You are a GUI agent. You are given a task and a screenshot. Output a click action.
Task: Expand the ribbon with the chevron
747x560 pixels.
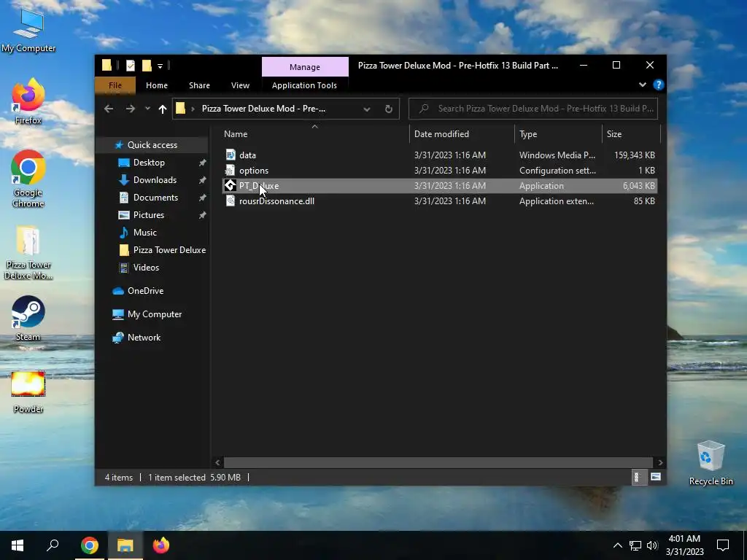click(x=643, y=85)
